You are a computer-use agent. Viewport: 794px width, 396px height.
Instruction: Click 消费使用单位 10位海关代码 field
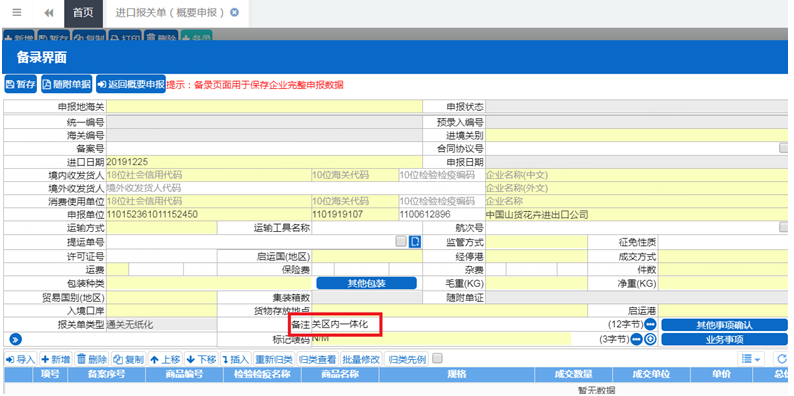click(355, 201)
